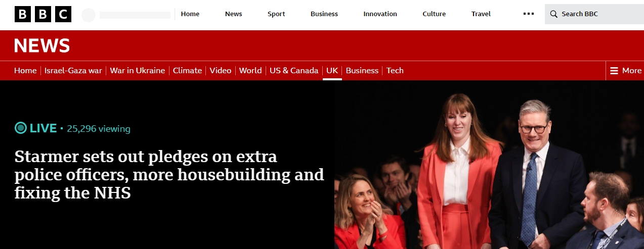
Task: Switch to the War in Ukraine tab
Action: coord(138,71)
